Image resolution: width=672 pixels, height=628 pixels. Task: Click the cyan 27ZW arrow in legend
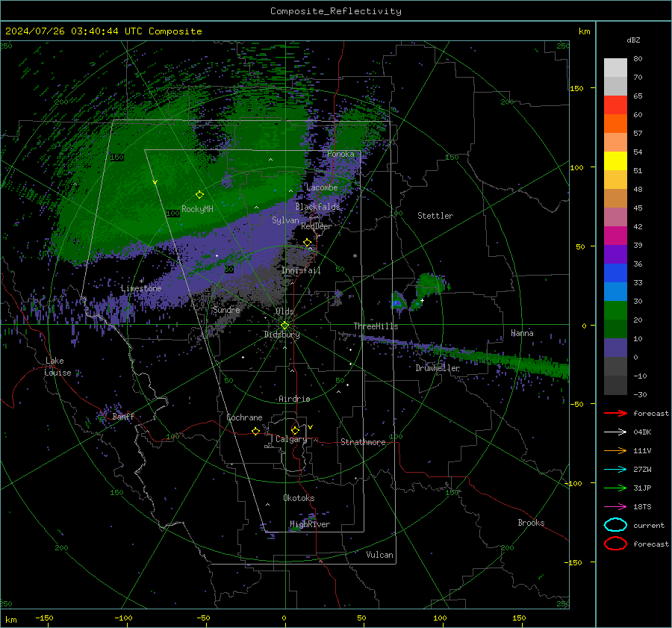[x=615, y=470]
